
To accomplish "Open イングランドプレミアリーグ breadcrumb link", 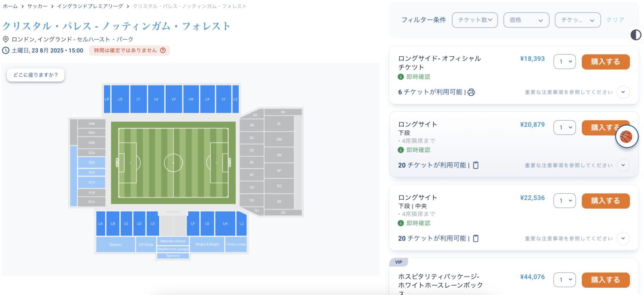I will point(90,6).
